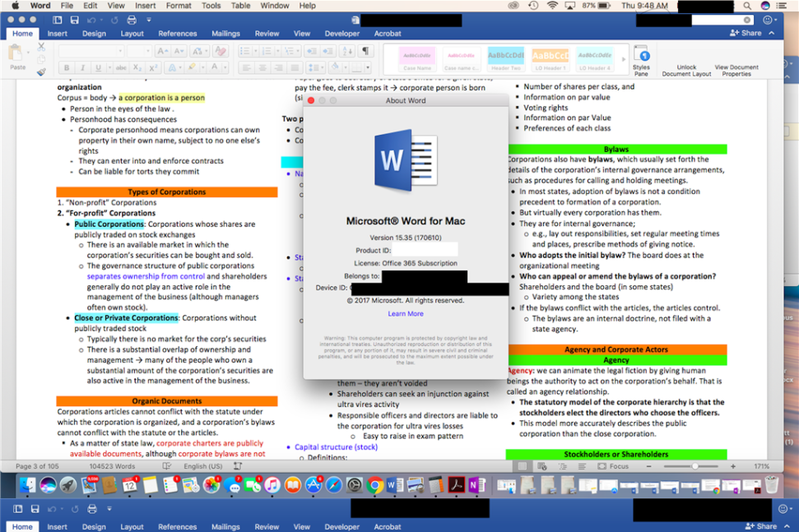Image resolution: width=799 pixels, height=532 pixels.
Task: Open the font size combo box
Action: click(x=138, y=51)
